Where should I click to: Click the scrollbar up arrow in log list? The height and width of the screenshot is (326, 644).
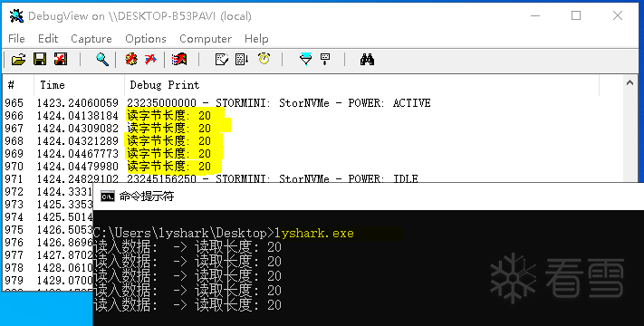[x=630, y=83]
